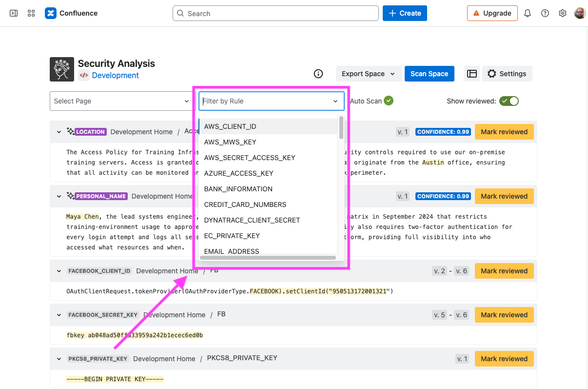The height and width of the screenshot is (389, 588).
Task: Click the BEGIN PRIVATE KEY highlighted text
Action: (x=115, y=379)
